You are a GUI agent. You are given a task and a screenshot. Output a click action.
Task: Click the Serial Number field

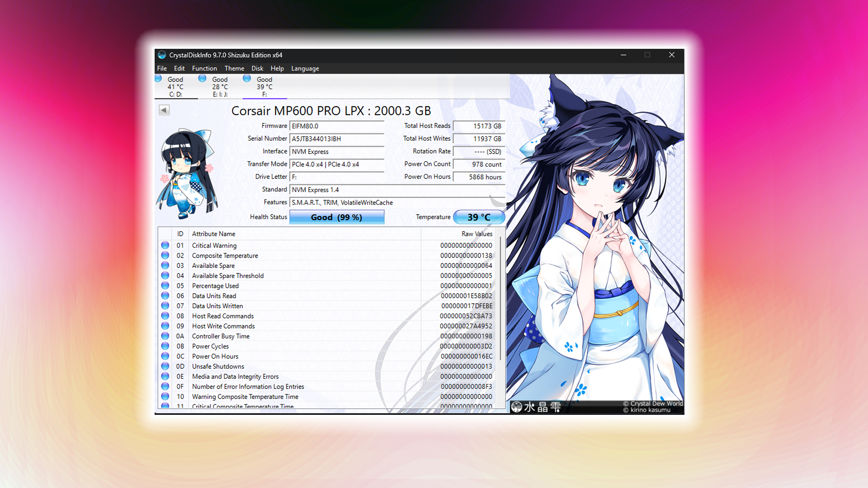tap(337, 139)
